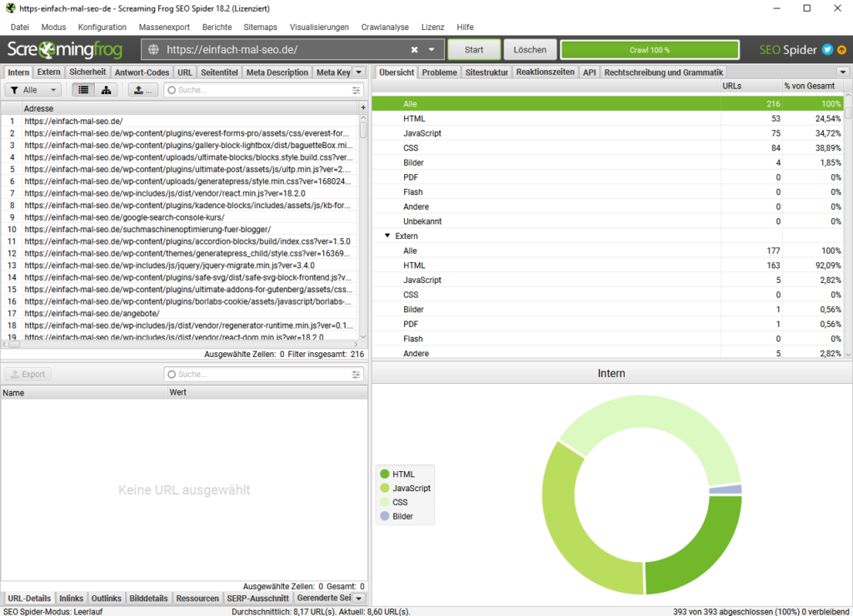Open the Sitestruktur tab
The width and height of the screenshot is (853, 616).
pos(486,72)
